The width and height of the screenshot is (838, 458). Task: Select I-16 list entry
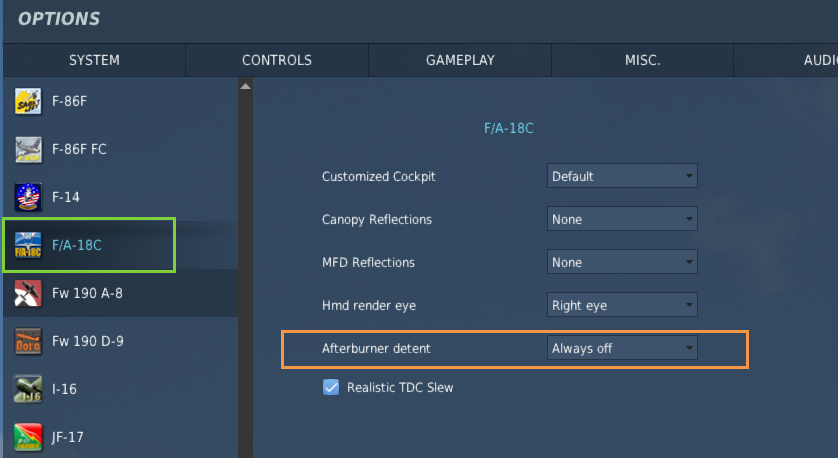[x=120, y=389]
